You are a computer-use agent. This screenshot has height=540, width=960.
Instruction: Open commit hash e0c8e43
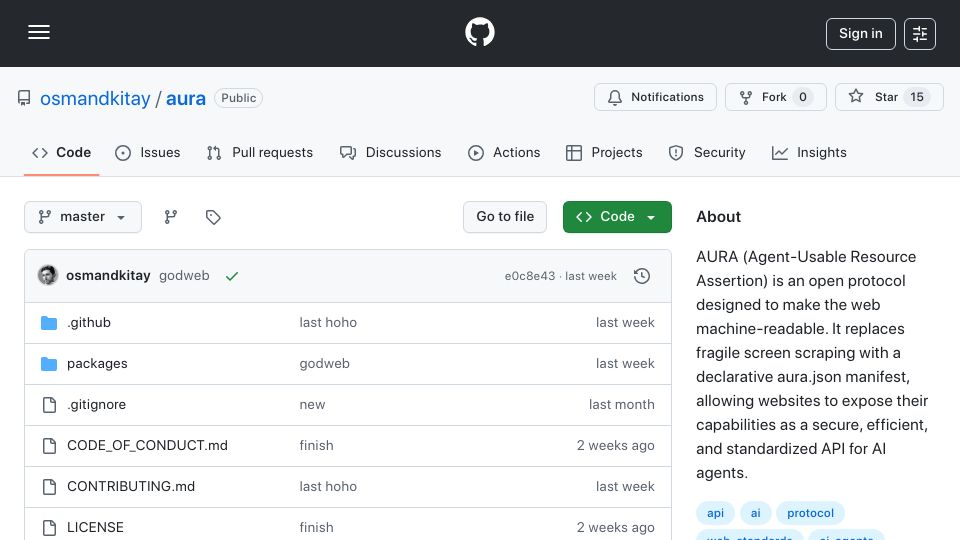click(530, 276)
